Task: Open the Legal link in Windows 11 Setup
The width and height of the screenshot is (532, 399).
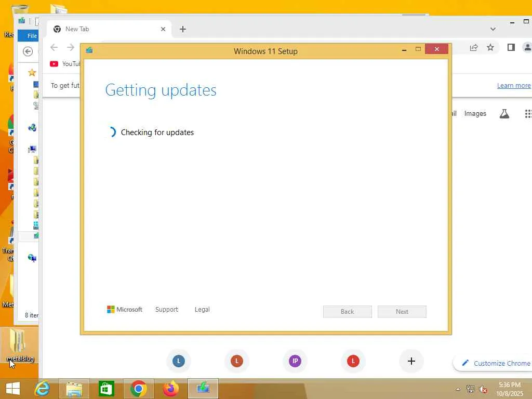Action: click(x=202, y=310)
